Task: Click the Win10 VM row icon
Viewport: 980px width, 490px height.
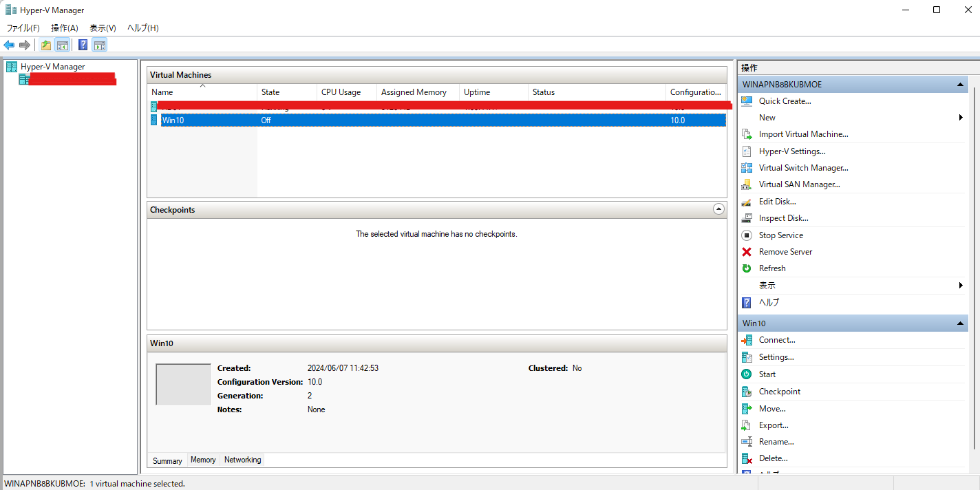Action: pyautogui.click(x=154, y=120)
